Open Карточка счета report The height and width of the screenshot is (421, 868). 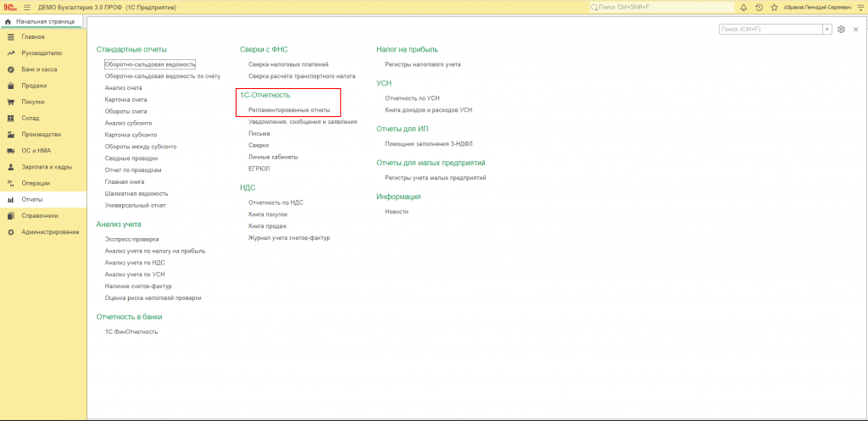125,100
